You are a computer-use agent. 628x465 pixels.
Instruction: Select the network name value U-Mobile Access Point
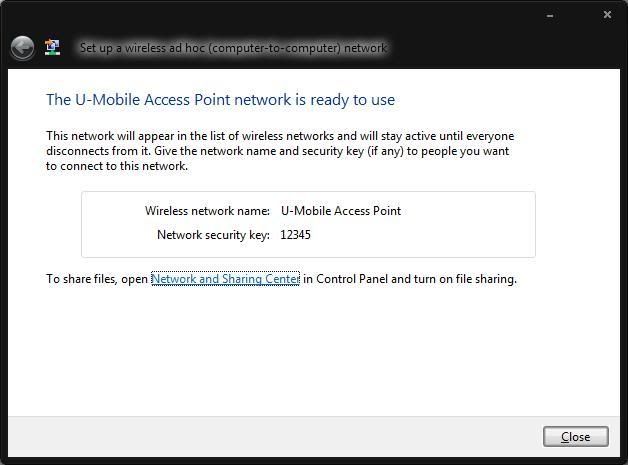pyautogui.click(x=340, y=211)
